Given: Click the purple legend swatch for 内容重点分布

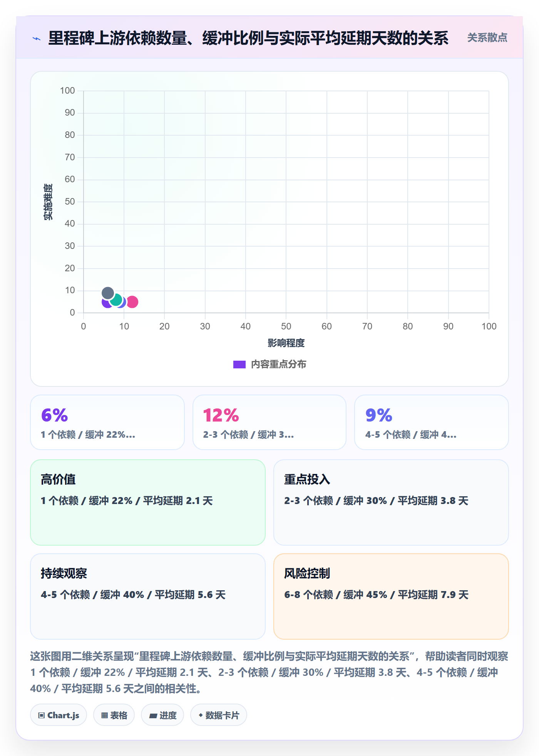Looking at the screenshot, I should click(239, 365).
